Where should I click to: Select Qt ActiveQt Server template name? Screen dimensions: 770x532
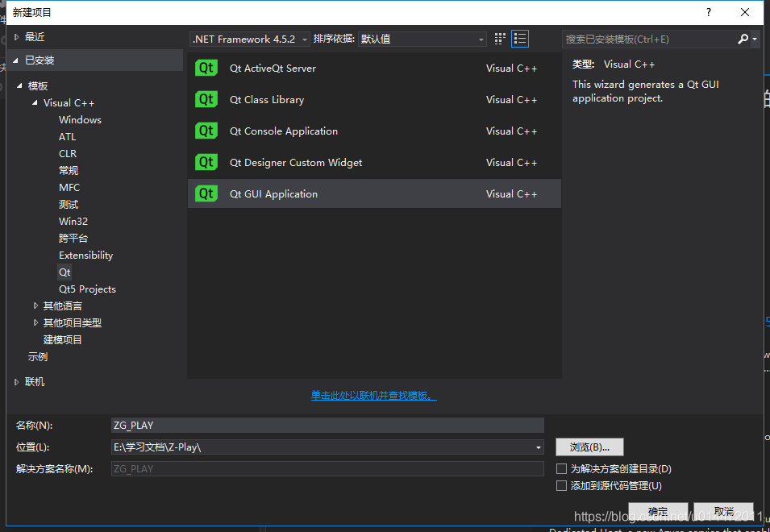(x=273, y=69)
